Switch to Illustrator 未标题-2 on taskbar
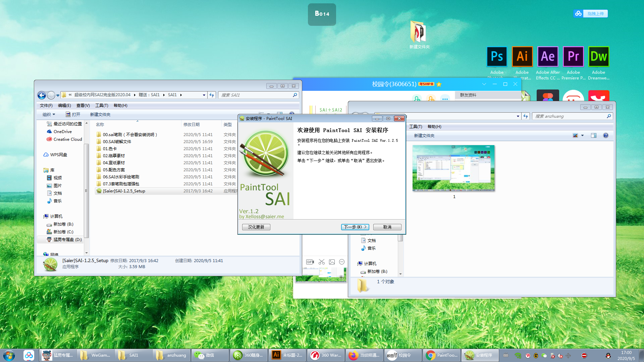 287,355
